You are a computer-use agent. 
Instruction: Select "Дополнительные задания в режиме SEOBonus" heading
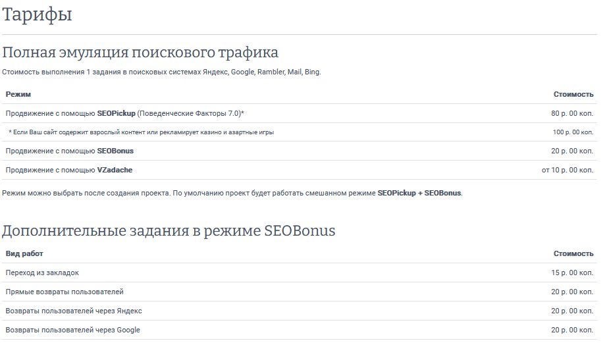(169, 231)
